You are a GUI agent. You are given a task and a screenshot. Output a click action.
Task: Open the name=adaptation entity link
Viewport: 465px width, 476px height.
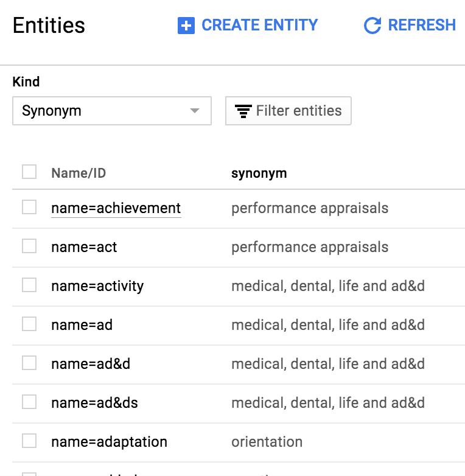[x=109, y=442]
